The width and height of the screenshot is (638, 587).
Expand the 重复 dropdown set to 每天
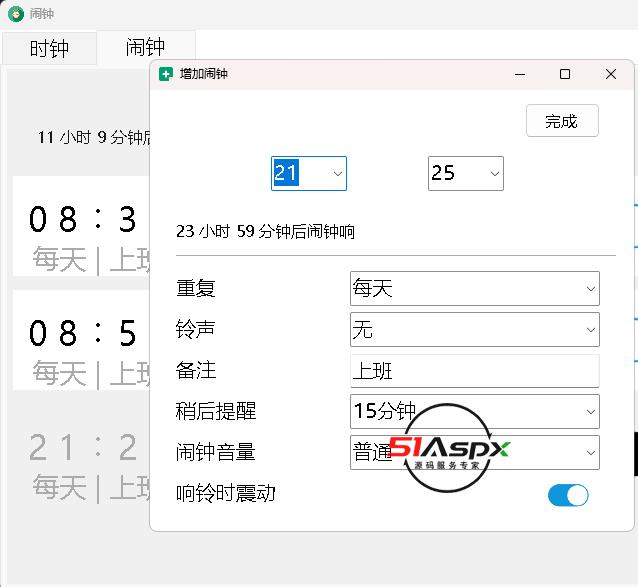click(474, 288)
